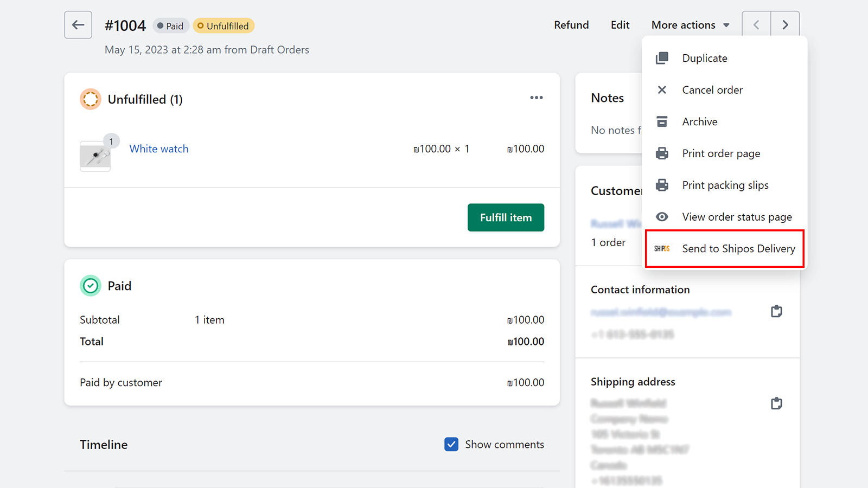Click the White watch product thumbnail
Screen dimensions: 868x488
coord(95,156)
